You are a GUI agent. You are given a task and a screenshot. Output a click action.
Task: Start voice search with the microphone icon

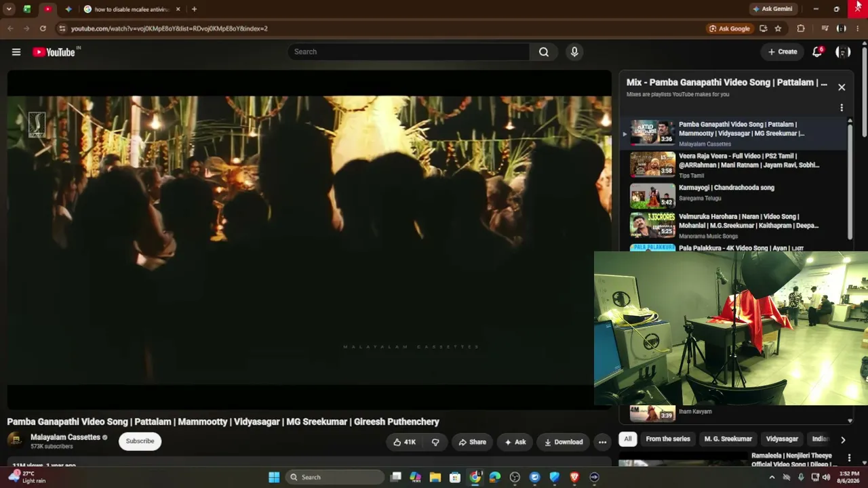click(x=574, y=52)
